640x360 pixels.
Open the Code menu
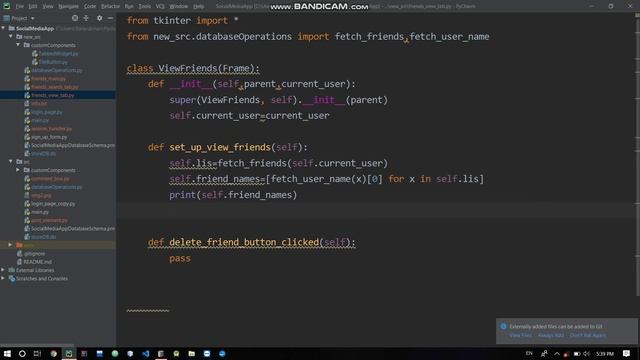pyautogui.click(x=90, y=6)
